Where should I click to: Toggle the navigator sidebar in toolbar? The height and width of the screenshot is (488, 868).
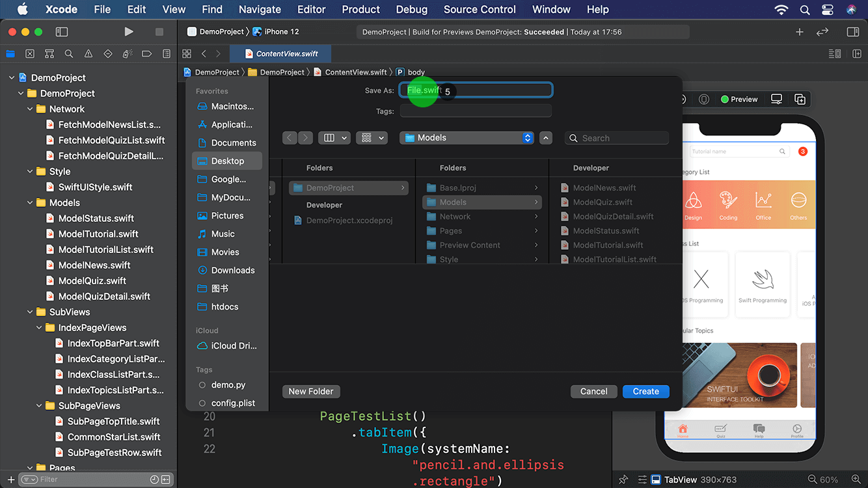tap(62, 32)
